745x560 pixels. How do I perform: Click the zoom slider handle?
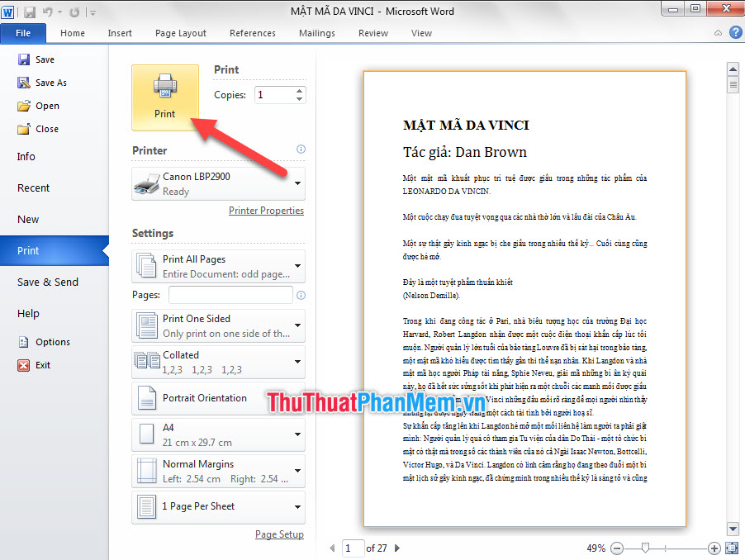(645, 548)
